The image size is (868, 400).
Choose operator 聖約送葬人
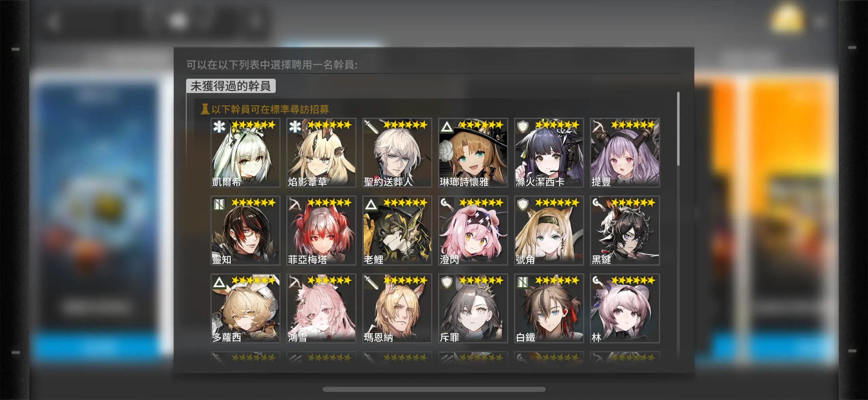(x=397, y=153)
